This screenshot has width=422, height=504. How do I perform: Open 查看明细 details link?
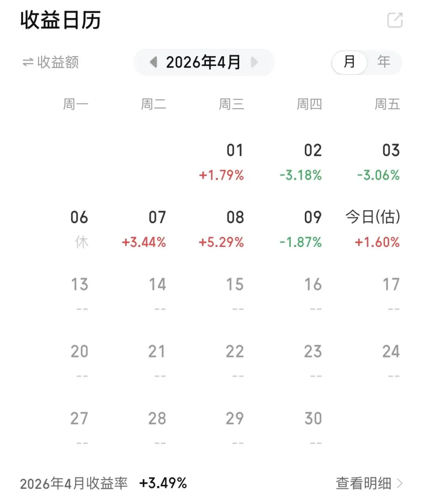click(363, 483)
